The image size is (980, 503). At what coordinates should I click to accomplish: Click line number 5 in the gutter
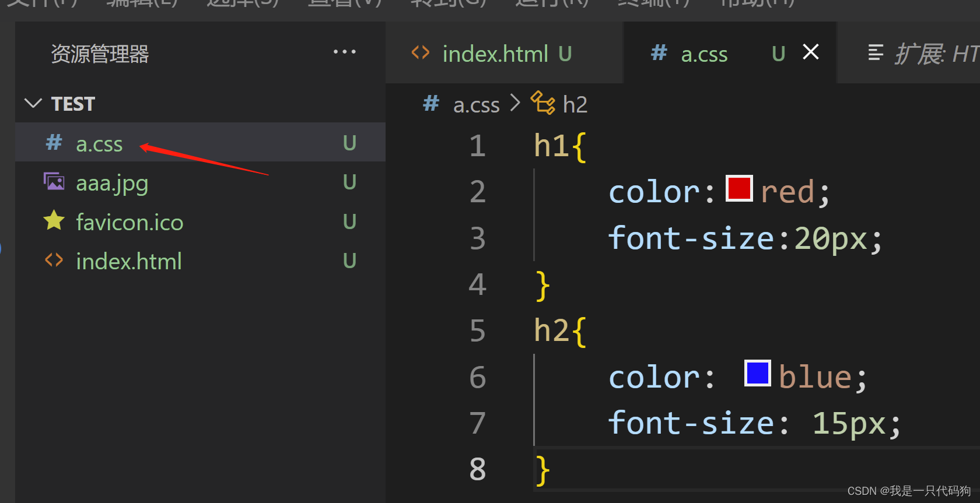point(477,331)
